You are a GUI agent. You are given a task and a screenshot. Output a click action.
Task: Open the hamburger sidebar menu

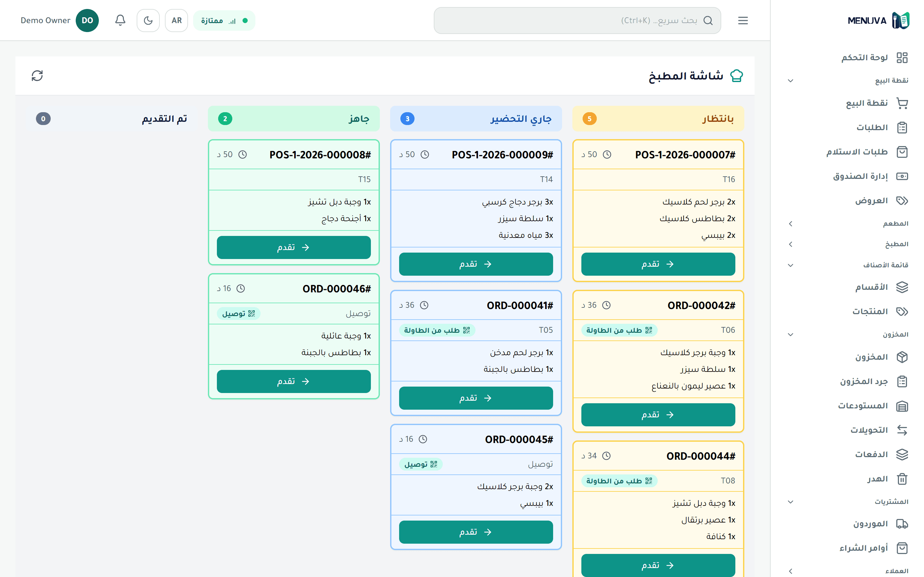click(743, 20)
